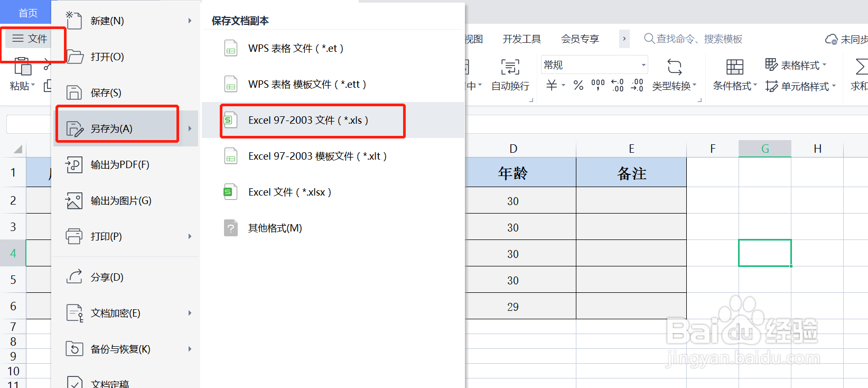The width and height of the screenshot is (868, 388).
Task: Choose 输出为图片(G) option
Action: click(x=125, y=201)
